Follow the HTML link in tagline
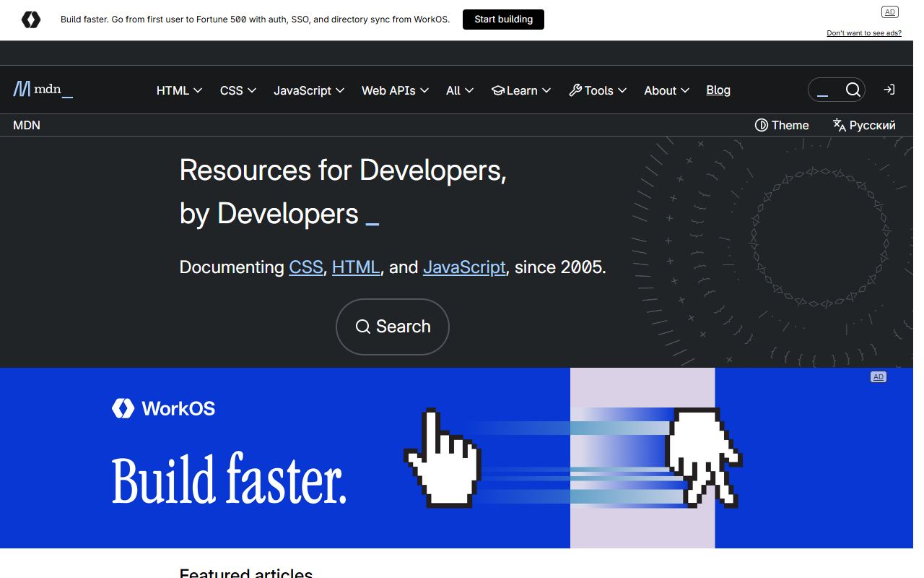Screen dimensions: 924x578 [356, 267]
